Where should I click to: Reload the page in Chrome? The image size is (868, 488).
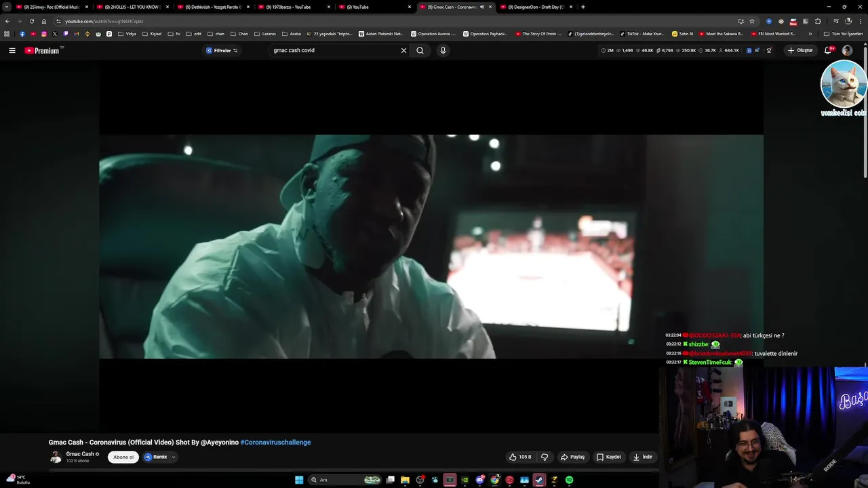point(31,21)
